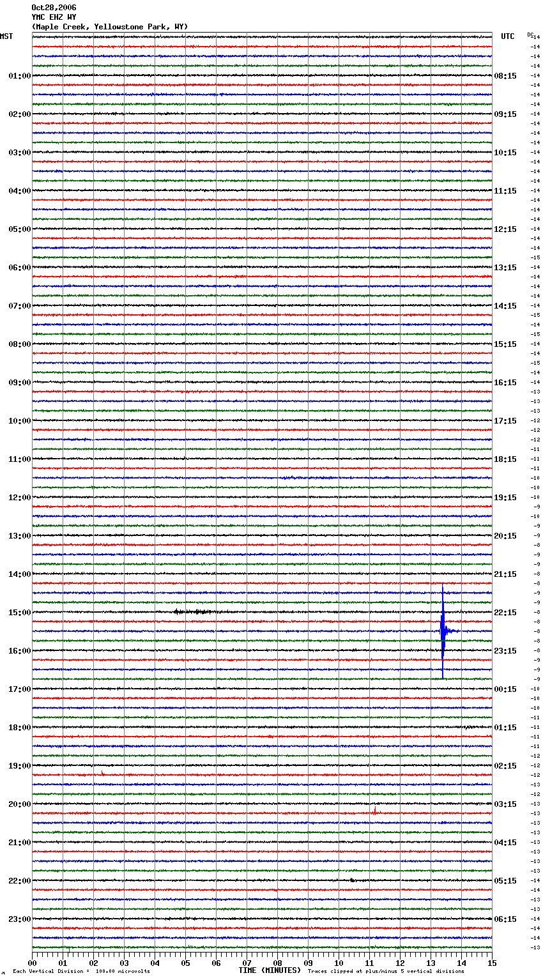Screen dimensions: 543x980
Task: Click the large blue earthquake spike on the trace
Action: 443,631
